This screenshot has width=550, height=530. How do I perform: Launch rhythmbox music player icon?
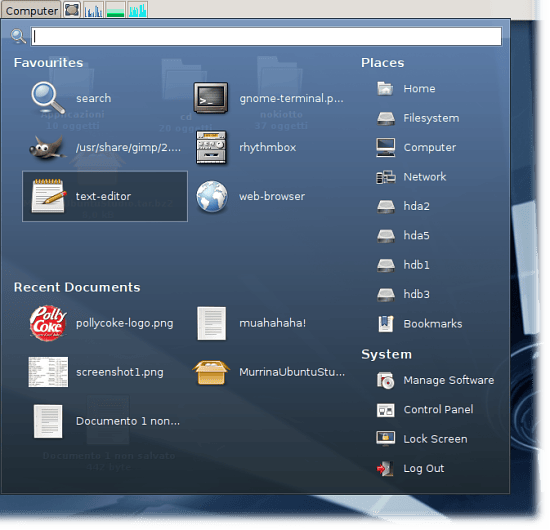point(211,147)
